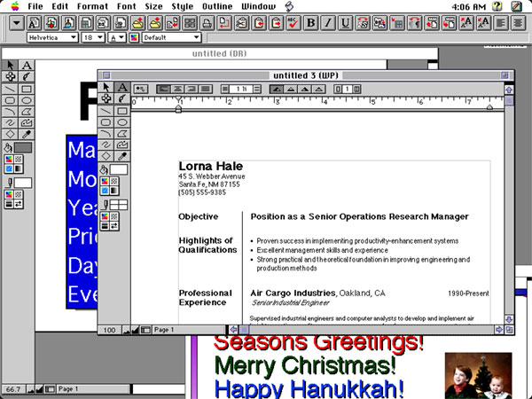Toggle Italic text style in toolbar
Screen dimensions: 532x399
(327, 22)
